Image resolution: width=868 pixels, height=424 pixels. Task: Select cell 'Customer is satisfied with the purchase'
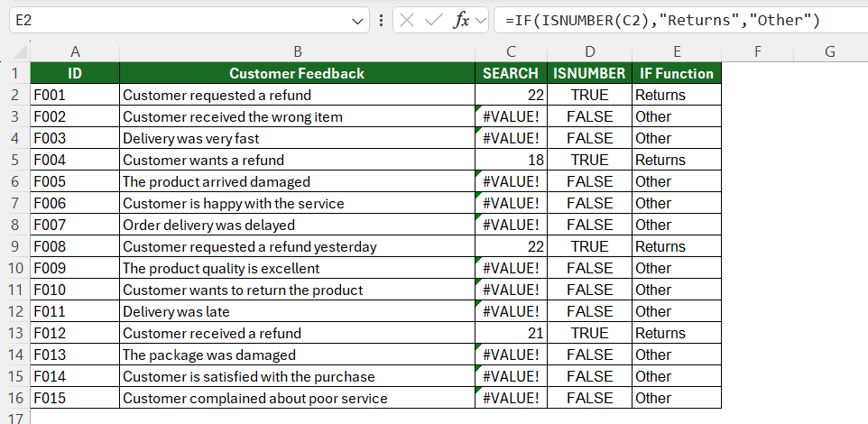point(297,376)
